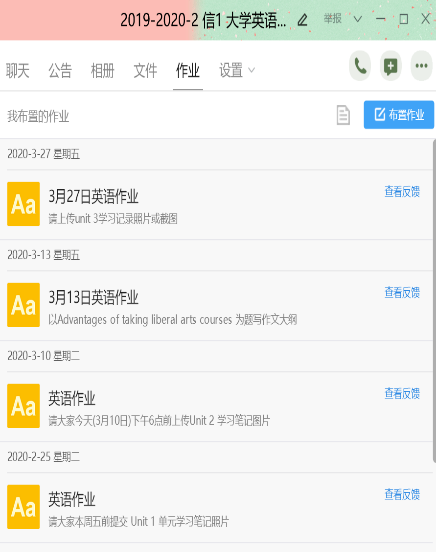
Task: Click the document list icon beside 布置作业
Action: [343, 115]
